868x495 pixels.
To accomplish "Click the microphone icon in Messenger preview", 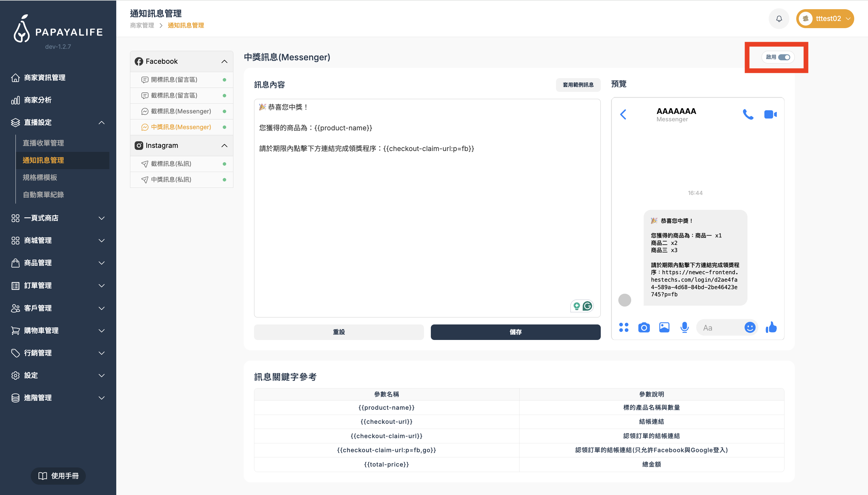I will pyautogui.click(x=684, y=327).
